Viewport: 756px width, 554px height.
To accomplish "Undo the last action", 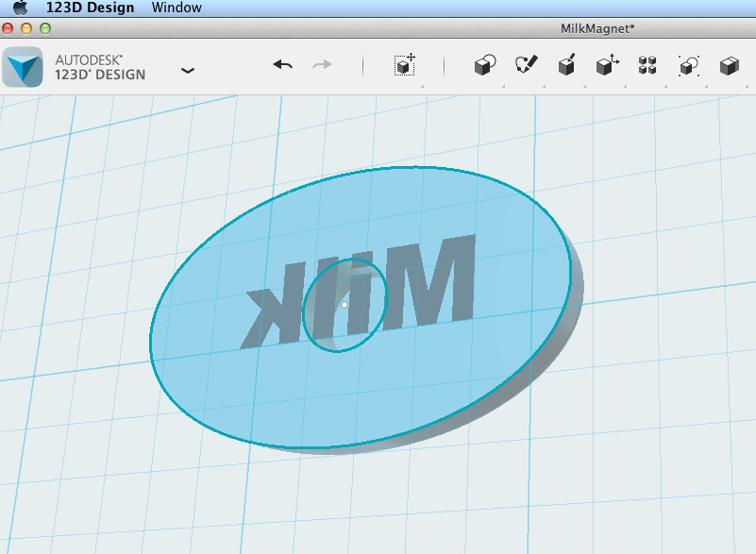I will tap(282, 64).
